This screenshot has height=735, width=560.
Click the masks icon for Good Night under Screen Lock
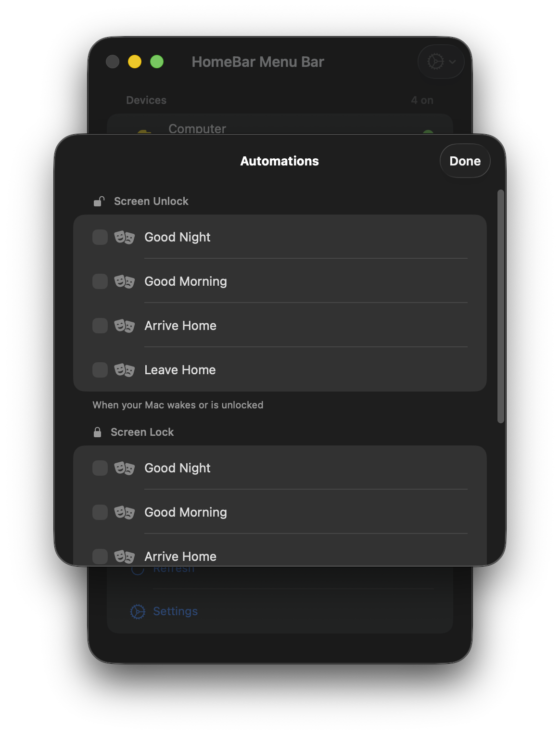click(x=125, y=468)
